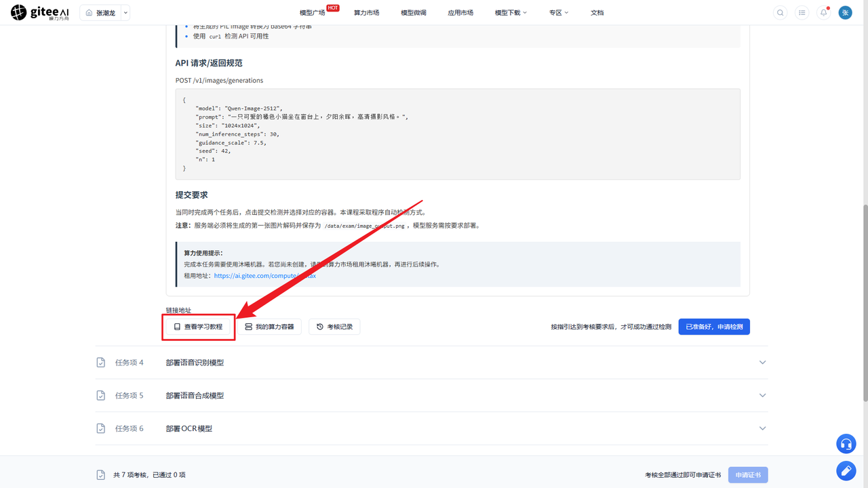Click the page vertical scrollbar thumb
This screenshot has height=488, width=868.
[x=864, y=303]
